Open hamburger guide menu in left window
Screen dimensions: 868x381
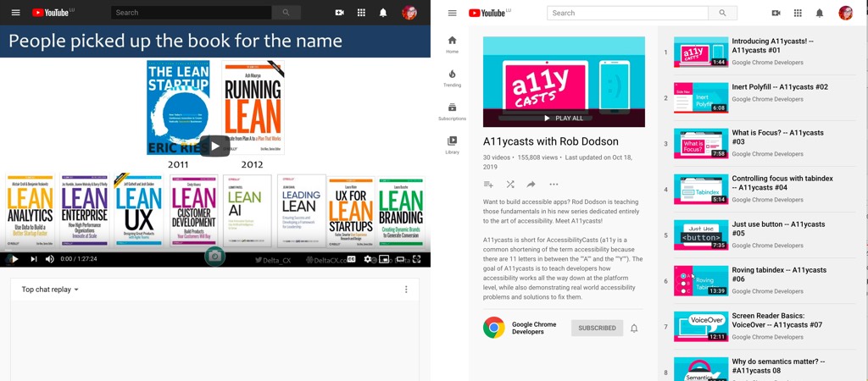(15, 13)
